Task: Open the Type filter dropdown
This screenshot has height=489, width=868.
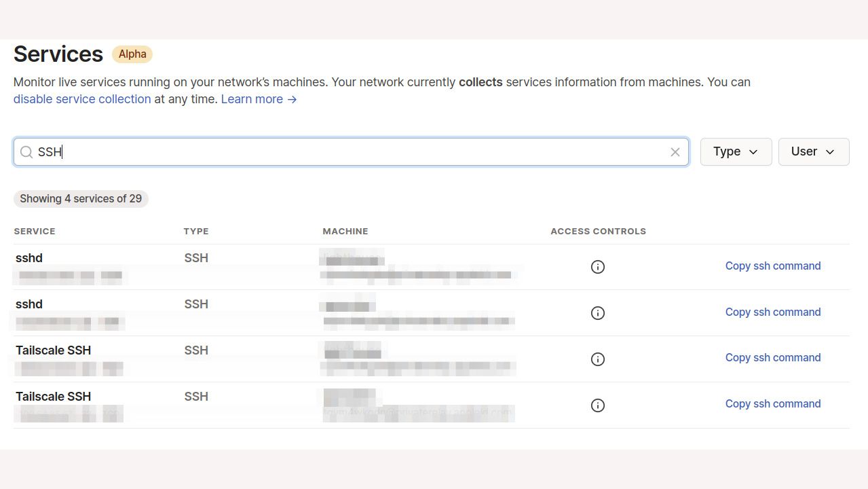Action: 736,151
